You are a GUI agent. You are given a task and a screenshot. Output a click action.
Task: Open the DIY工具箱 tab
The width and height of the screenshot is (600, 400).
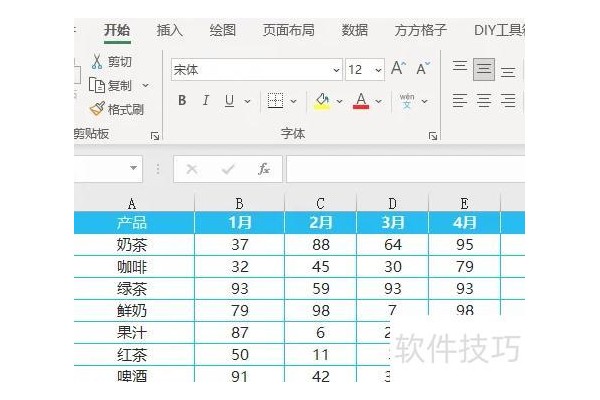coord(499,30)
